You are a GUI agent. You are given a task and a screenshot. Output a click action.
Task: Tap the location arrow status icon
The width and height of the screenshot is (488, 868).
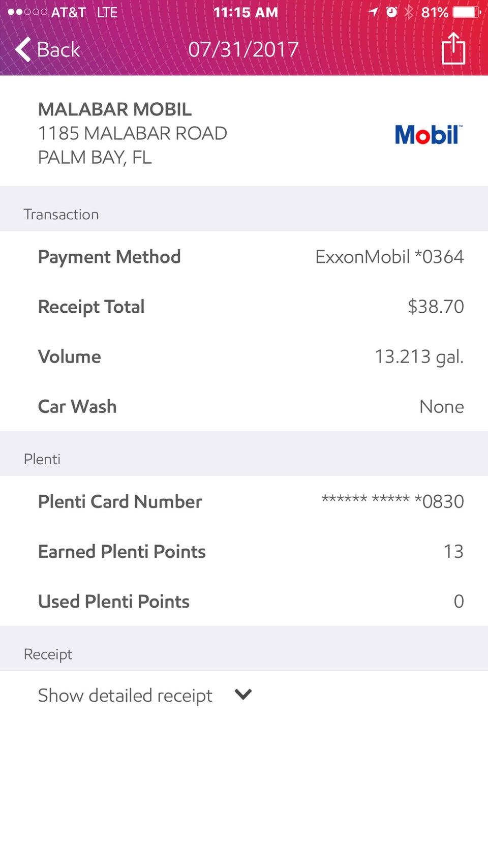(374, 12)
